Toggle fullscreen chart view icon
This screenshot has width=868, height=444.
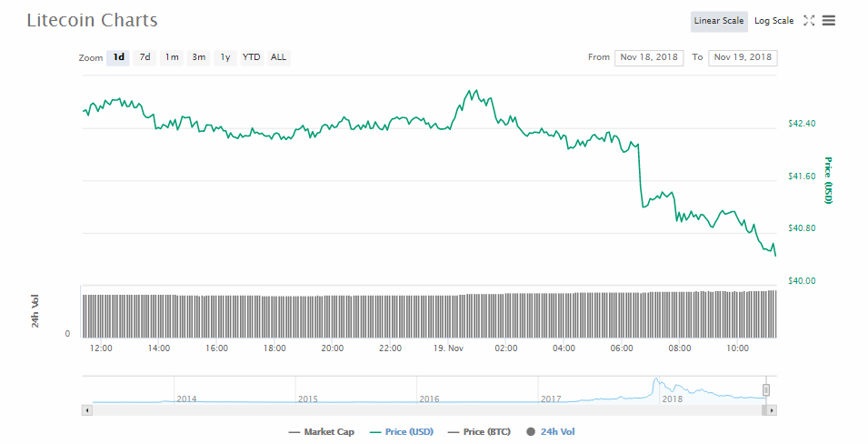point(809,21)
